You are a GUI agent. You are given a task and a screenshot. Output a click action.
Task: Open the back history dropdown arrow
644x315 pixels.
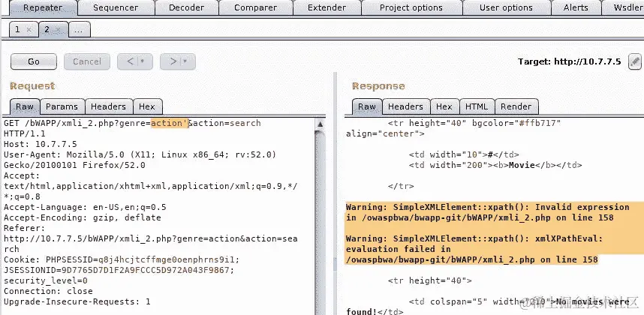(x=143, y=61)
